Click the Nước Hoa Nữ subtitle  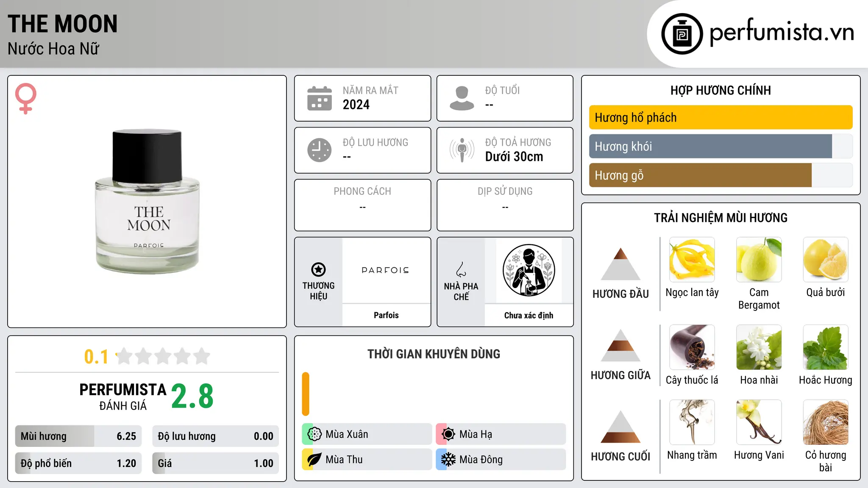(53, 49)
